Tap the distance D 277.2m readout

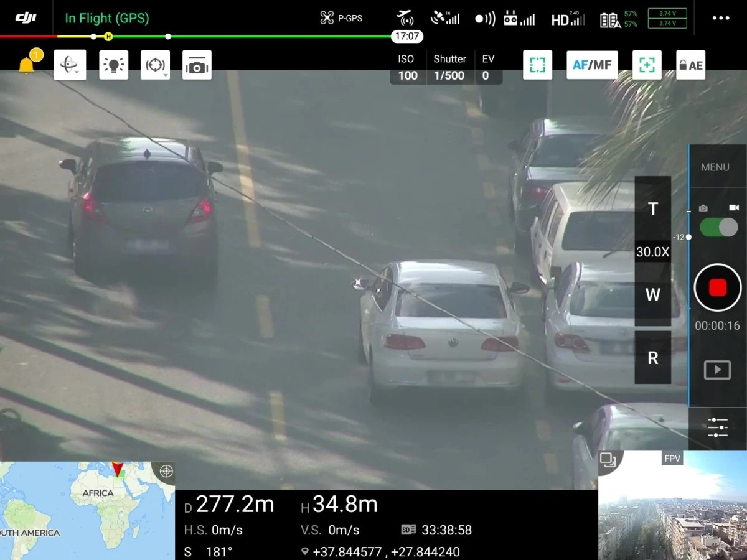pyautogui.click(x=229, y=505)
